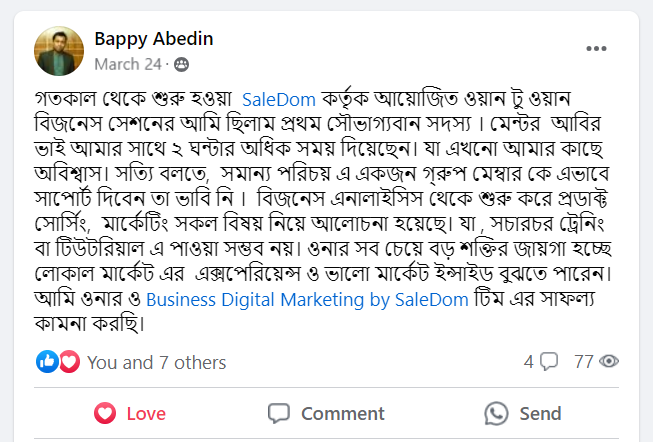653x442 pixels.
Task: Show who reacted: You and 7 others
Action: tap(156, 362)
